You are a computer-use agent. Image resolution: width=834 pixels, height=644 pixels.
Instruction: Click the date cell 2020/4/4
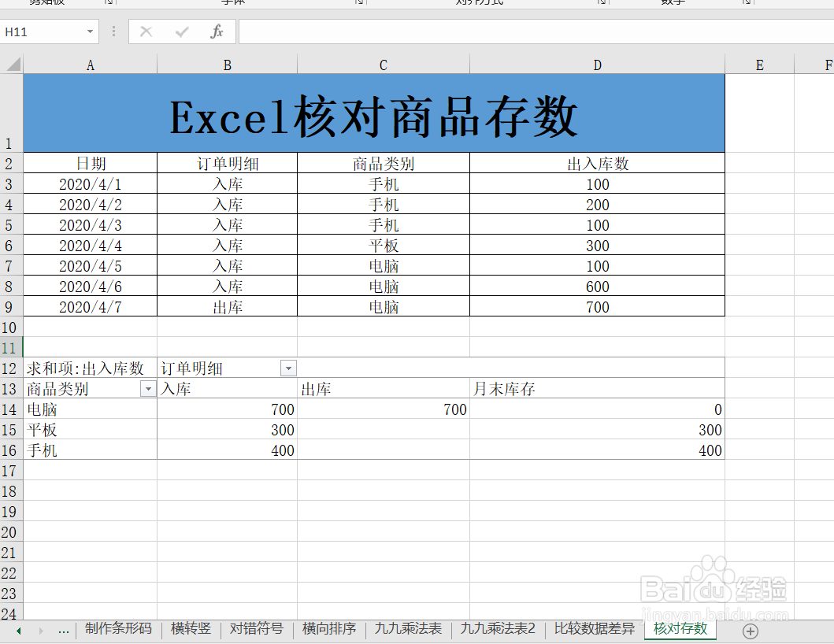91,246
